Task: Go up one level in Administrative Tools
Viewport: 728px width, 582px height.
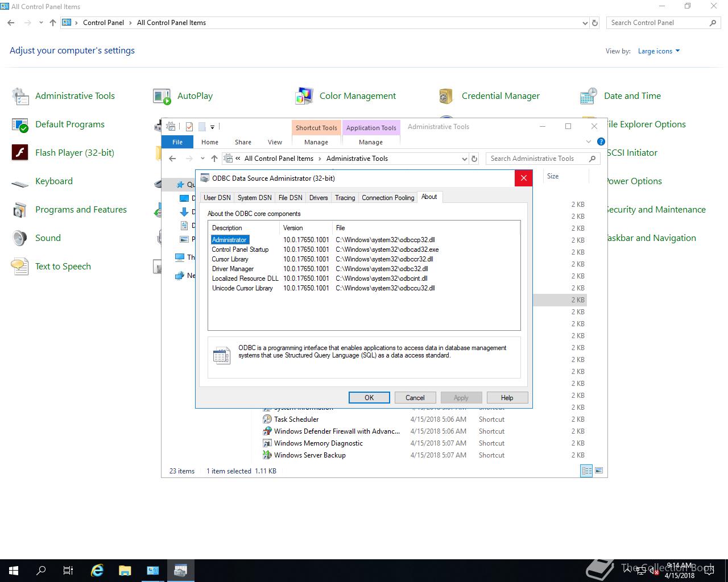Action: [214, 159]
